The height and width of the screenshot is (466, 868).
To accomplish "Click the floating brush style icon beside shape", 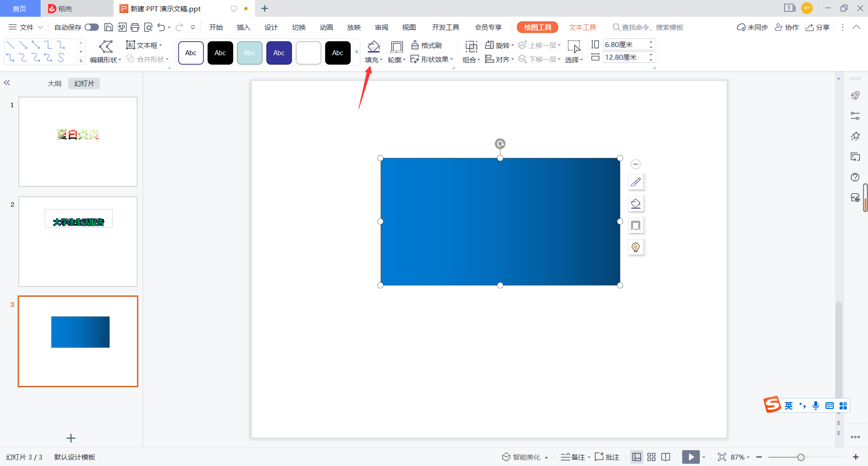I will pyautogui.click(x=636, y=182).
